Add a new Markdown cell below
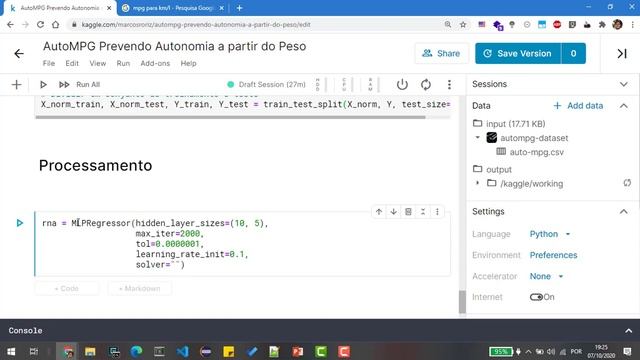 140,288
